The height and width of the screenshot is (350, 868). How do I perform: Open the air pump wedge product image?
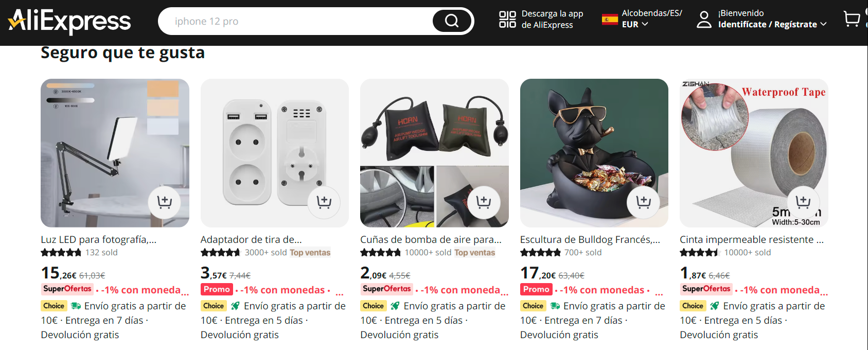coord(434,153)
